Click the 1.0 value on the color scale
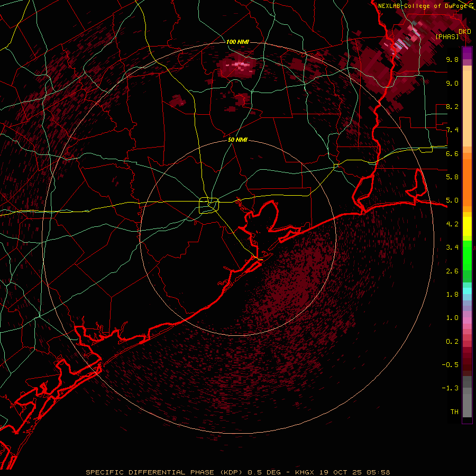This screenshot has height=476, width=476. pyautogui.click(x=452, y=318)
